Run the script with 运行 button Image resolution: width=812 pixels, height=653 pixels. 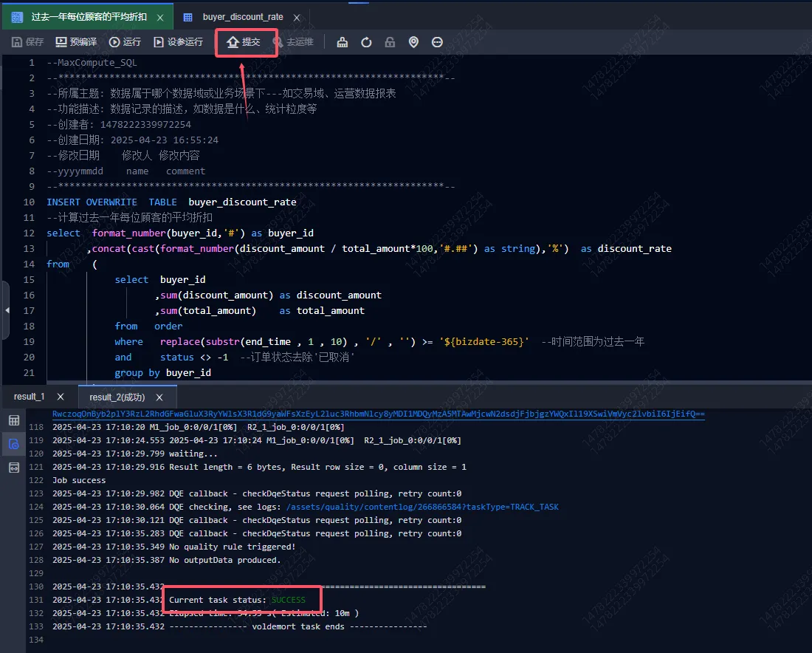point(125,42)
